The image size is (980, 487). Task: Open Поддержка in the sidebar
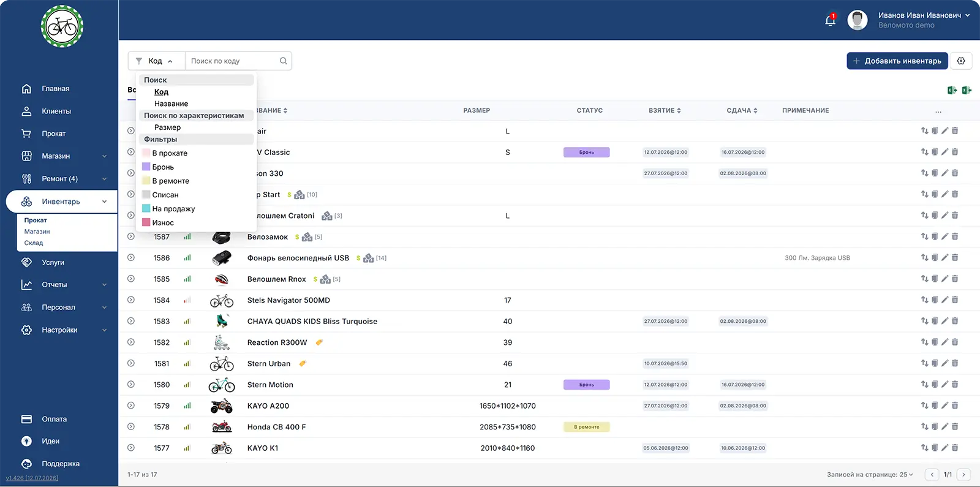tap(61, 464)
